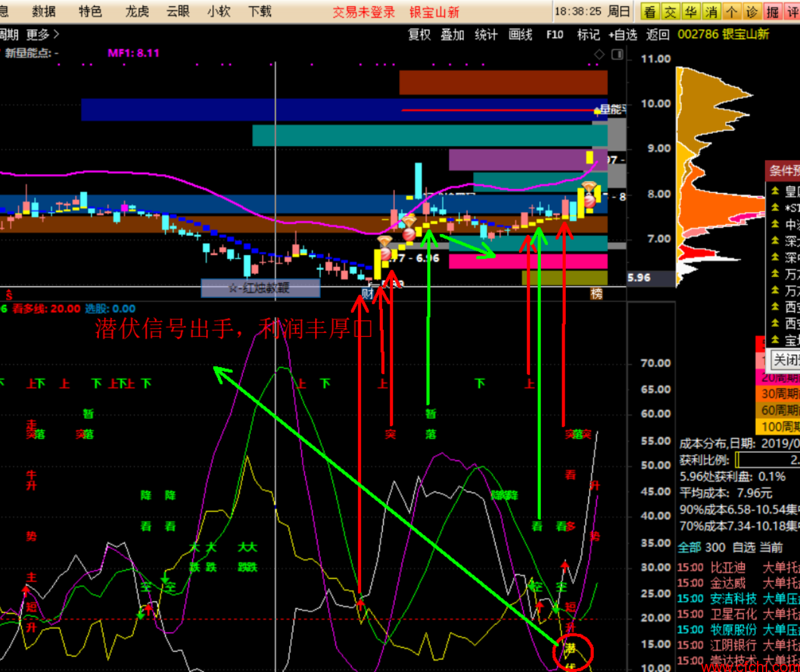Click the 掘 red shortcut button
The image size is (800, 672).
click(x=773, y=11)
